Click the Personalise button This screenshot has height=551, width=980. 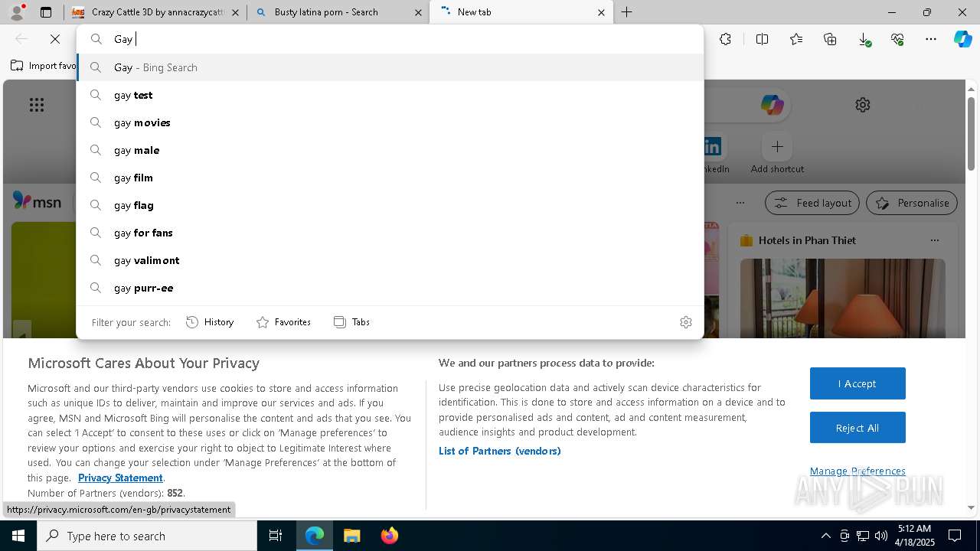[x=912, y=203]
